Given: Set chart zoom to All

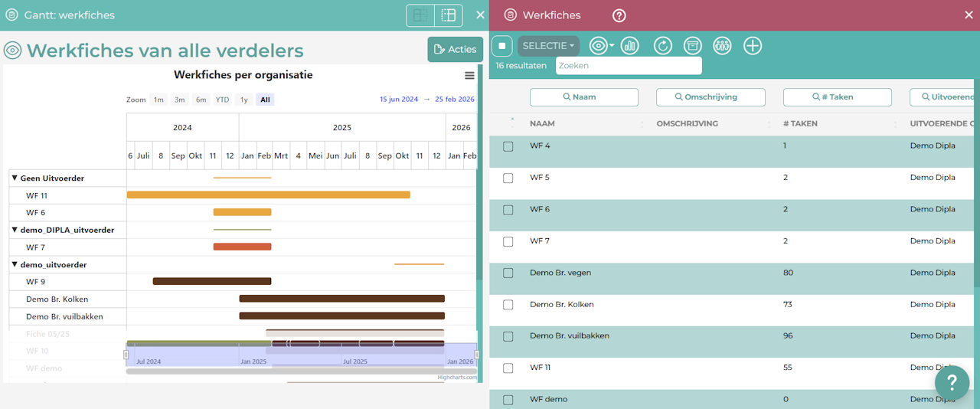Looking at the screenshot, I should point(265,100).
